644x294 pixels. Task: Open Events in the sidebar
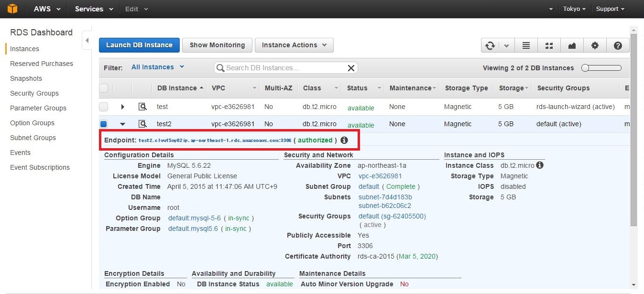point(21,152)
